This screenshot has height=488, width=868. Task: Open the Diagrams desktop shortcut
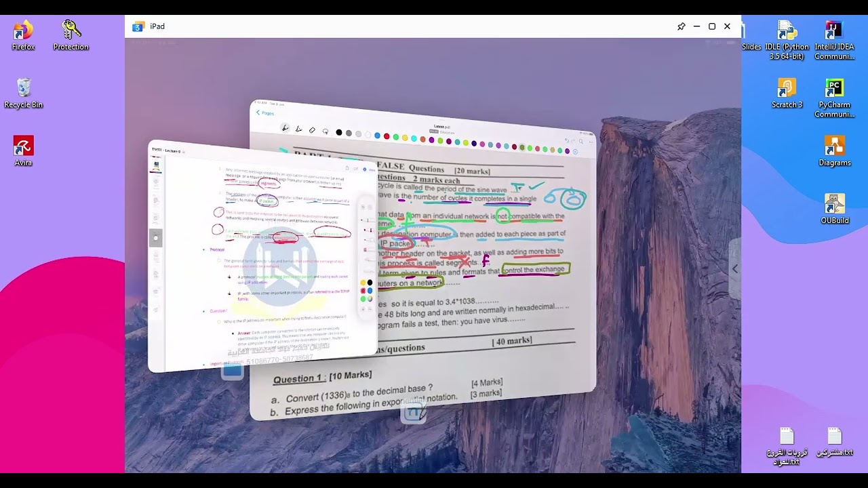pos(835,151)
